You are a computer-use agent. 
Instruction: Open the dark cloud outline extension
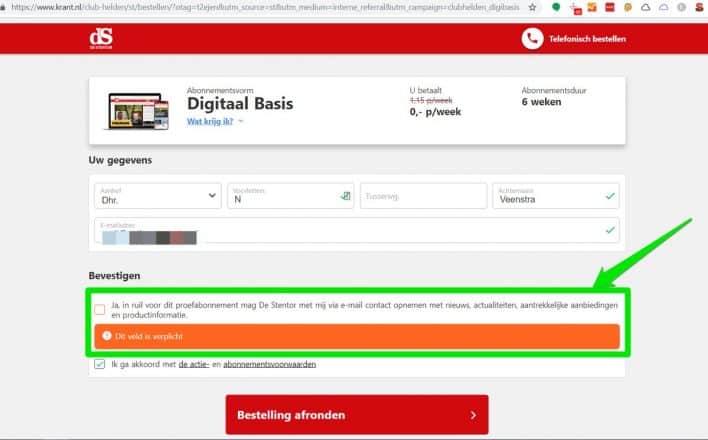(646, 7)
